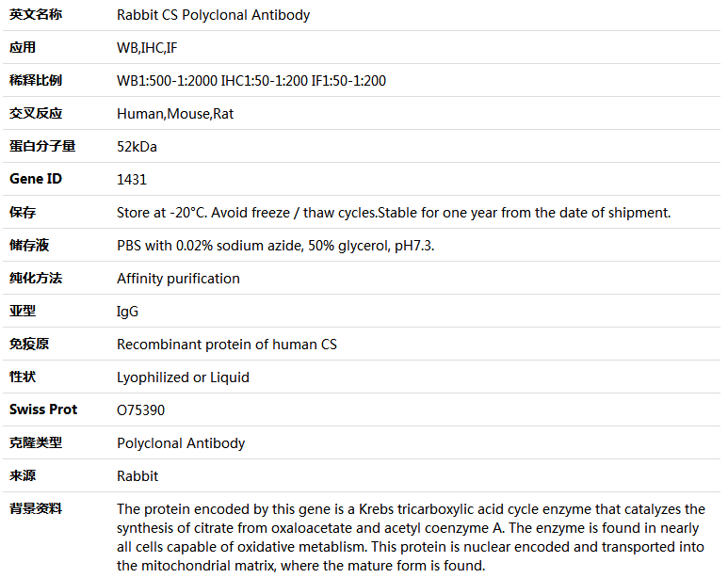Click the immunogen text Recombinant protein of human CS
The width and height of the screenshot is (728, 578).
(x=227, y=345)
